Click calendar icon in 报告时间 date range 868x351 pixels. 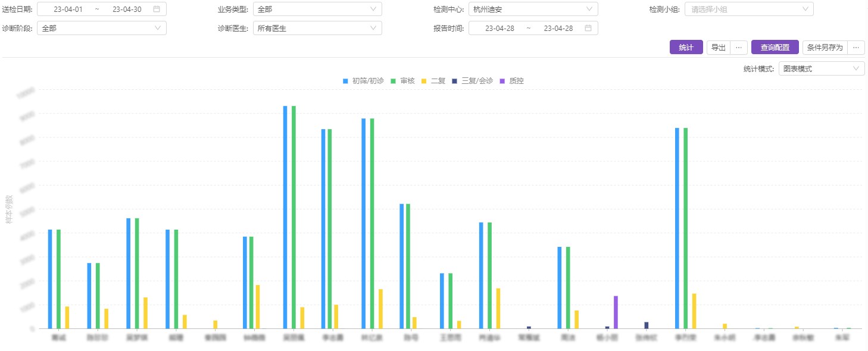(x=588, y=28)
